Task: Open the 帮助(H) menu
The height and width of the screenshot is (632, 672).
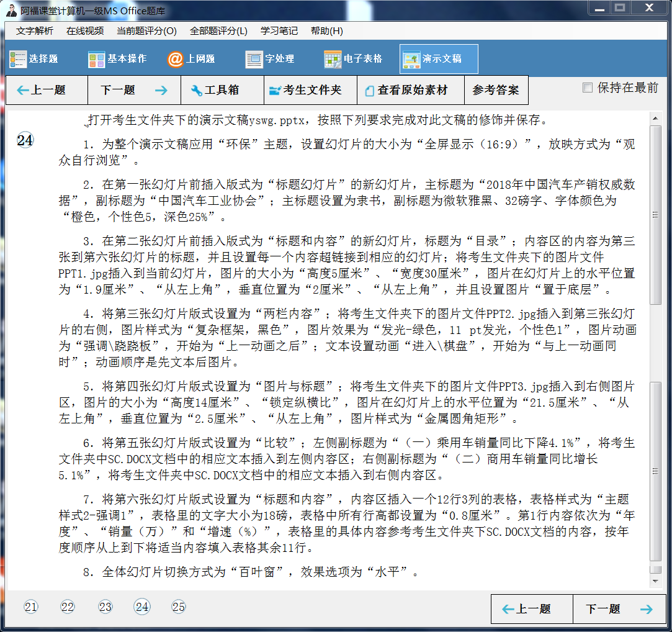Action: click(326, 31)
